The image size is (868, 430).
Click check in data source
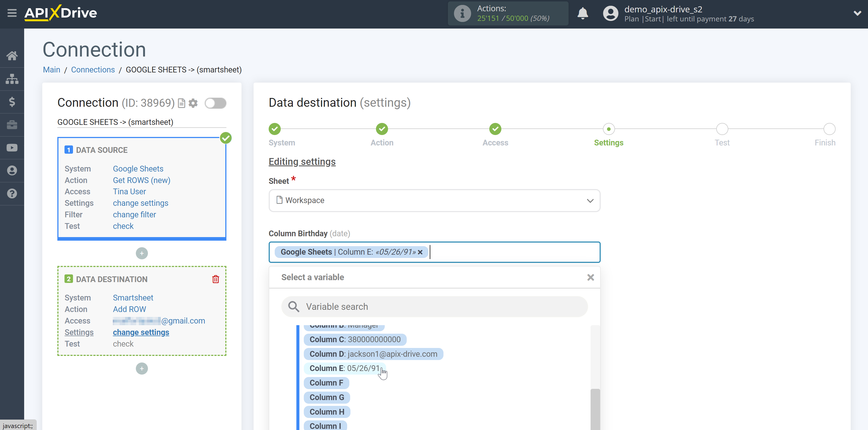[123, 226]
